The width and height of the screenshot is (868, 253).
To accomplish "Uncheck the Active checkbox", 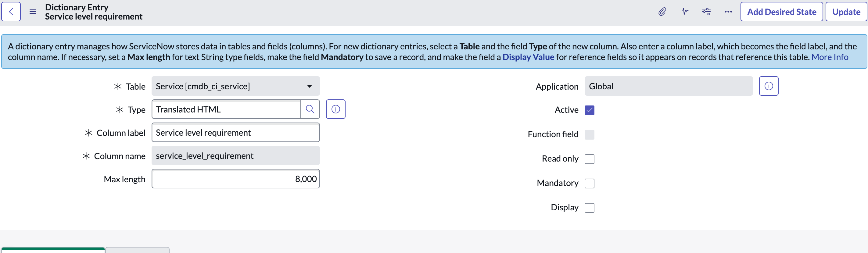I will click(589, 110).
